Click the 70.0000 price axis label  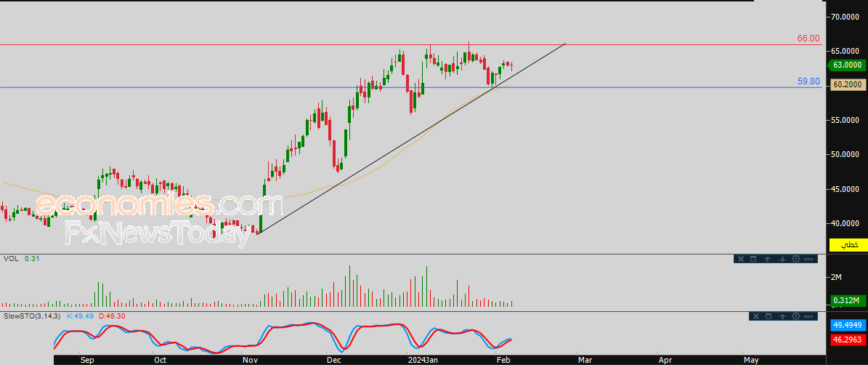tap(846, 17)
